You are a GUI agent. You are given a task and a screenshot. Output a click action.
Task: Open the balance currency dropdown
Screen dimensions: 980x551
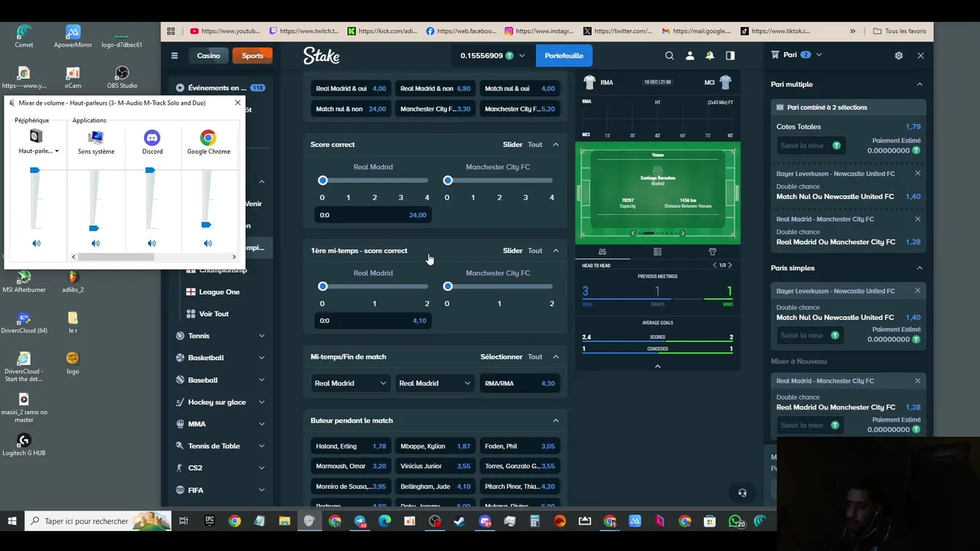click(x=522, y=56)
